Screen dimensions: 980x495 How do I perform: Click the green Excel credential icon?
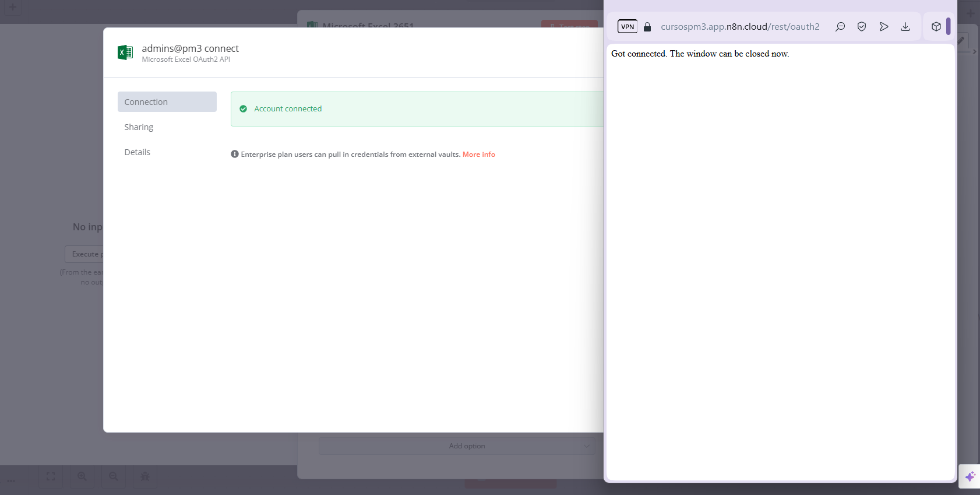(125, 52)
